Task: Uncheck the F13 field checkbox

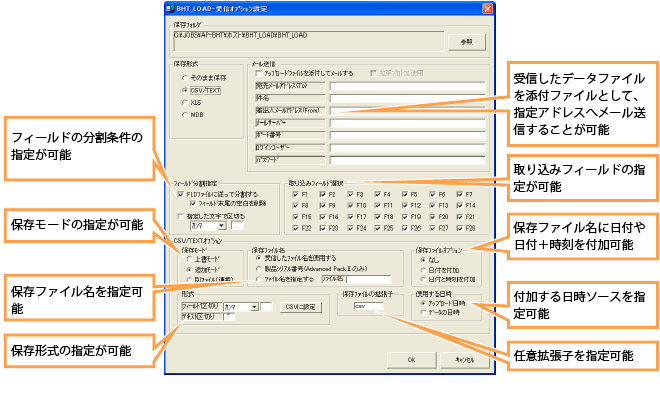Action: coord(432,205)
